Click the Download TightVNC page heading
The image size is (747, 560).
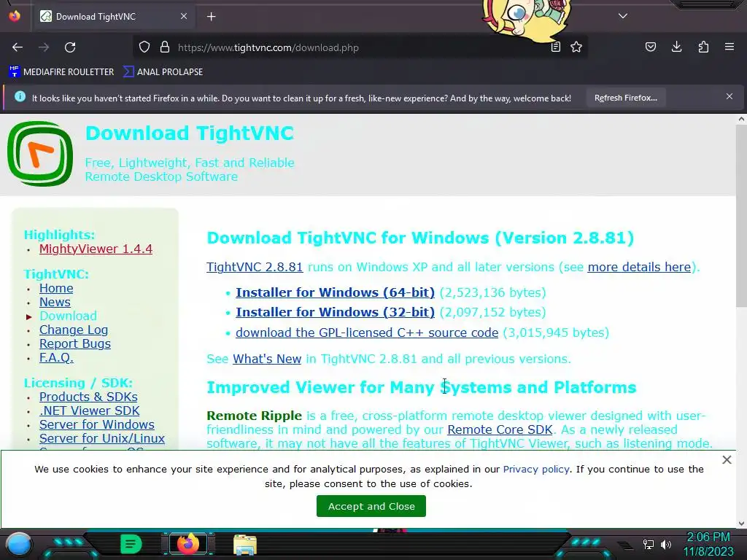click(x=190, y=133)
